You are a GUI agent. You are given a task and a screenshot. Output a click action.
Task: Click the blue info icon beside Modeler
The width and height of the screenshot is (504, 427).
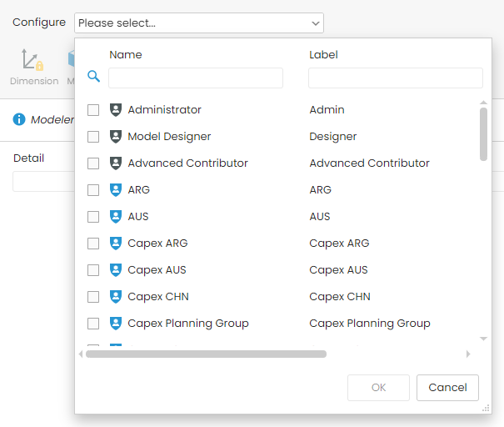[19, 119]
